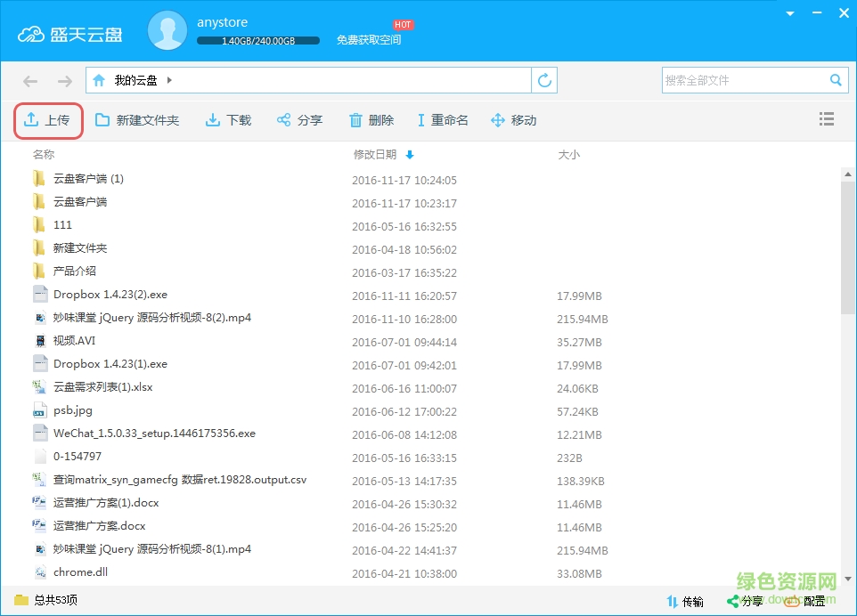Click the search magnifier icon
857x616 pixels.
tap(836, 80)
